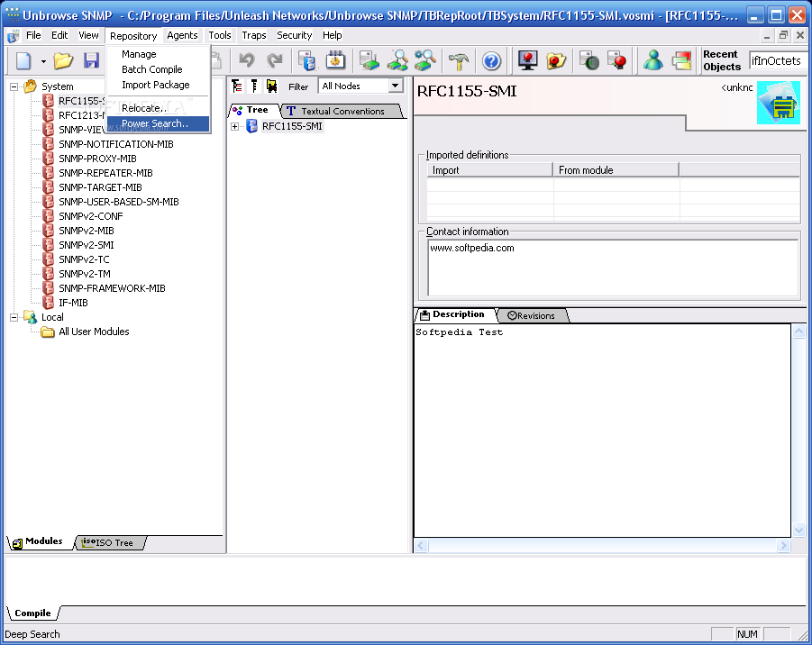Viewport: 812px width, 645px height.
Task: Click the Save floppy disk icon
Action: coord(91,61)
